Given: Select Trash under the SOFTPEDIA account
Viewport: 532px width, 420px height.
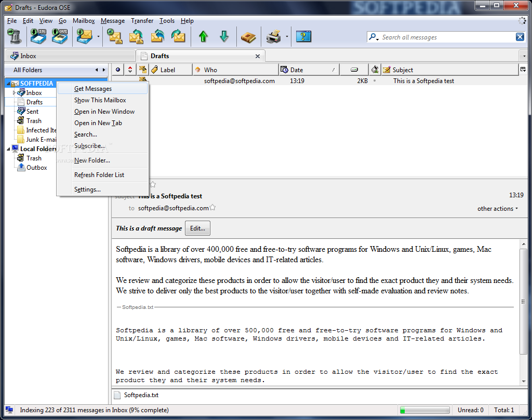Looking at the screenshot, I should (34, 120).
